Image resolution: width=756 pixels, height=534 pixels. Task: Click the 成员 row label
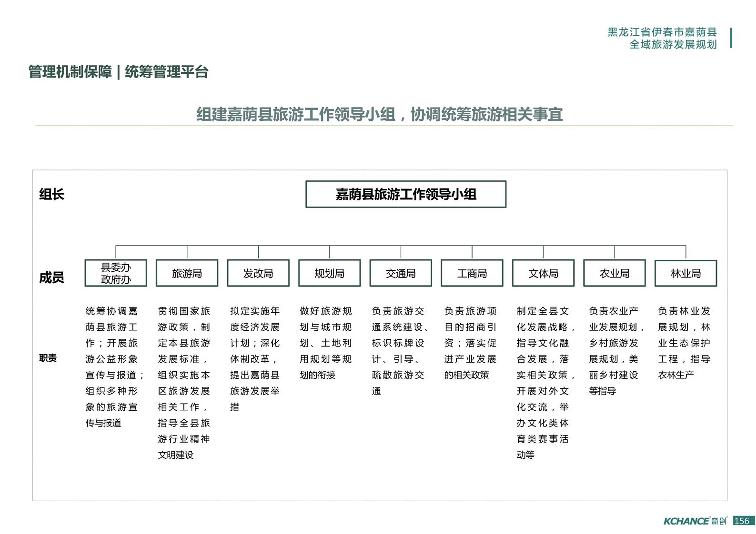51,277
